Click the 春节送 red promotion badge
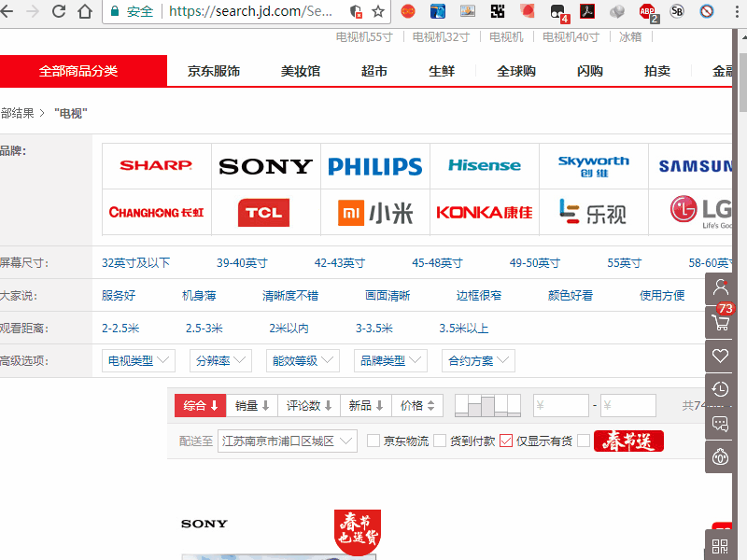Viewport: 747px width, 560px height. coord(628,441)
